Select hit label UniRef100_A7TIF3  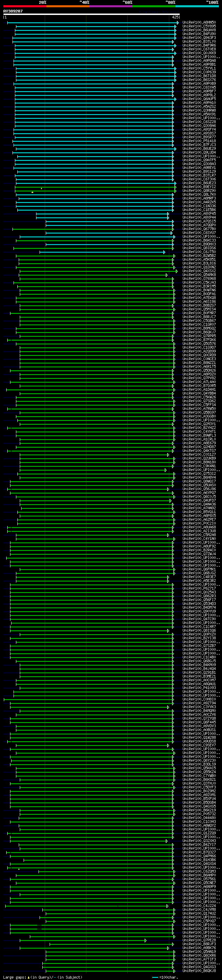tap(199, 959)
